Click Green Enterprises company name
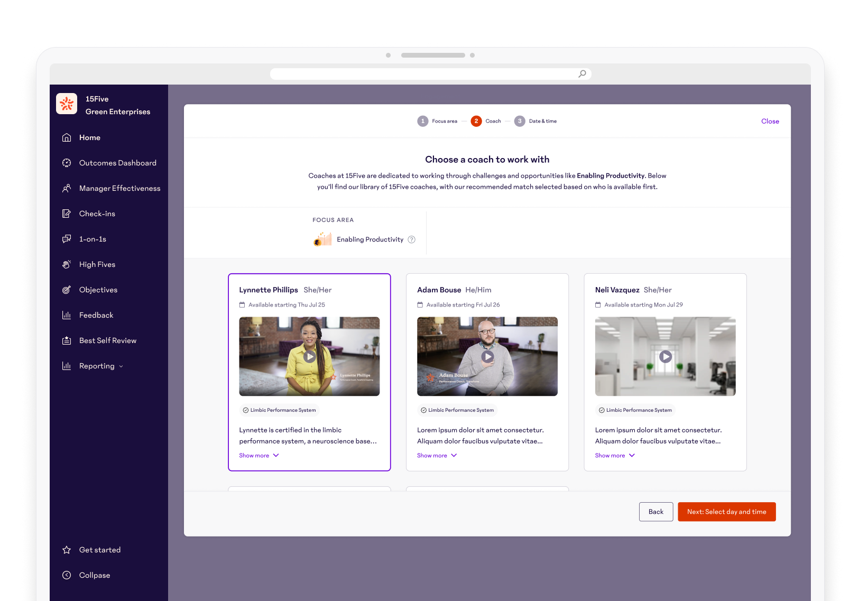Viewport: 868px width, 601px height. [x=118, y=112]
